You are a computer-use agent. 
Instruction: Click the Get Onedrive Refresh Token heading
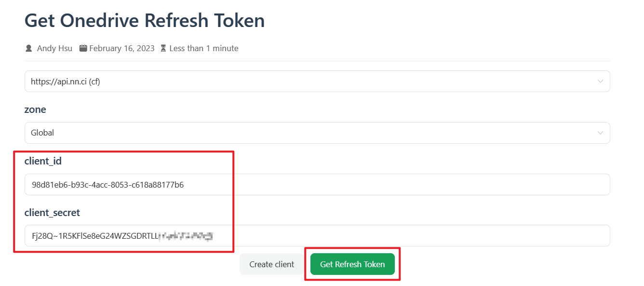click(x=145, y=21)
